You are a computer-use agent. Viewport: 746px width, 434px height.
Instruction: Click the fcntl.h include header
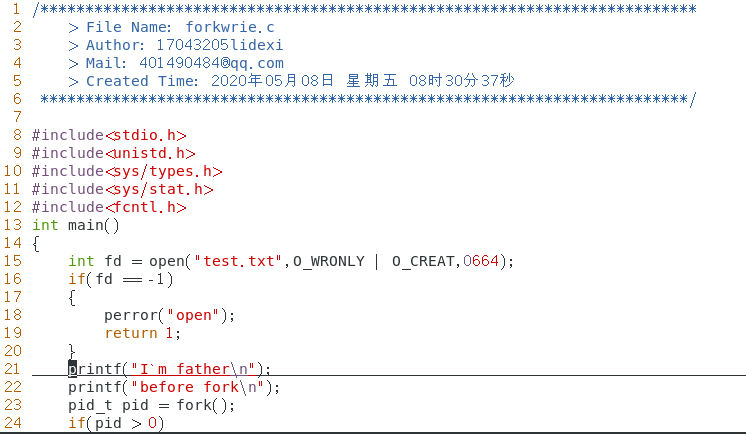[145, 207]
